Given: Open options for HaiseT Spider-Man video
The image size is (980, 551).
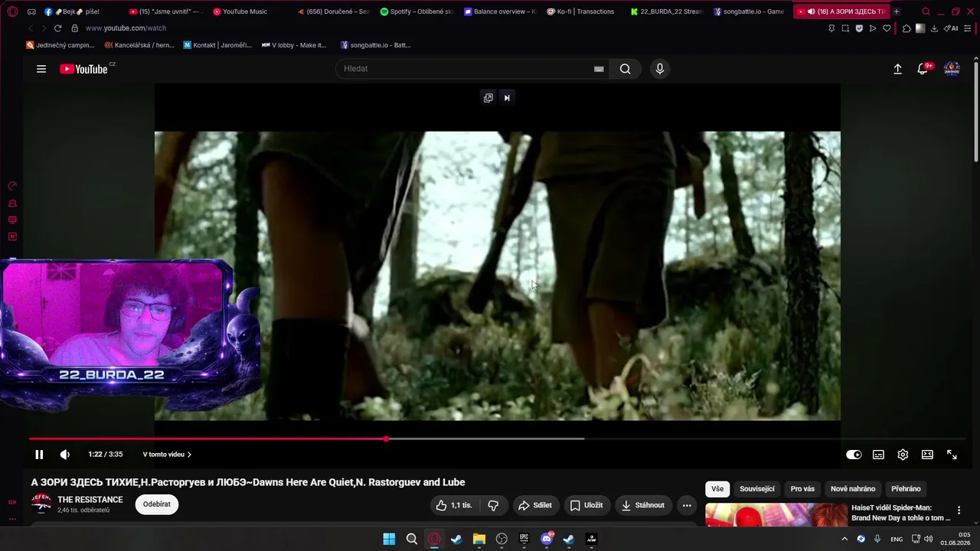Looking at the screenshot, I should click(959, 510).
